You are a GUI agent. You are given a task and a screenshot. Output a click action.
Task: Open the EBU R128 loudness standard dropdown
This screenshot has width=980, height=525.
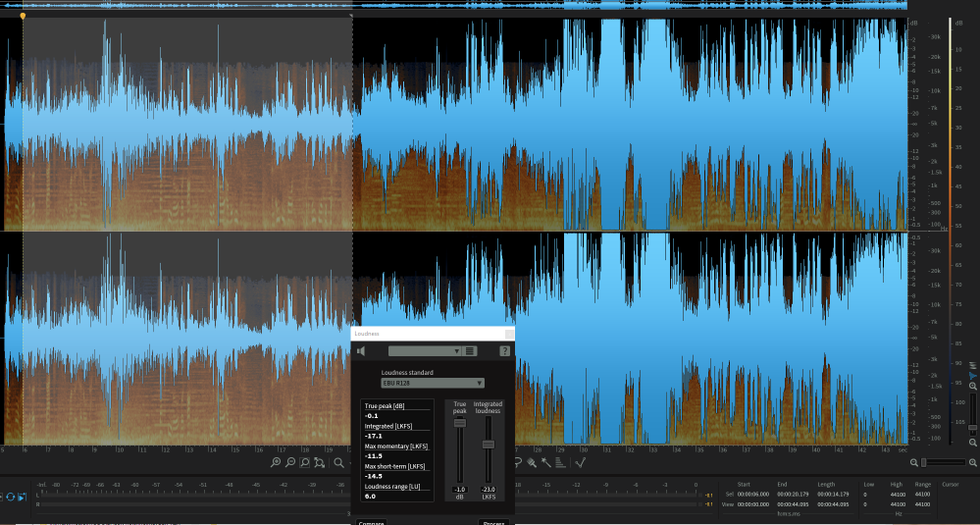click(433, 383)
